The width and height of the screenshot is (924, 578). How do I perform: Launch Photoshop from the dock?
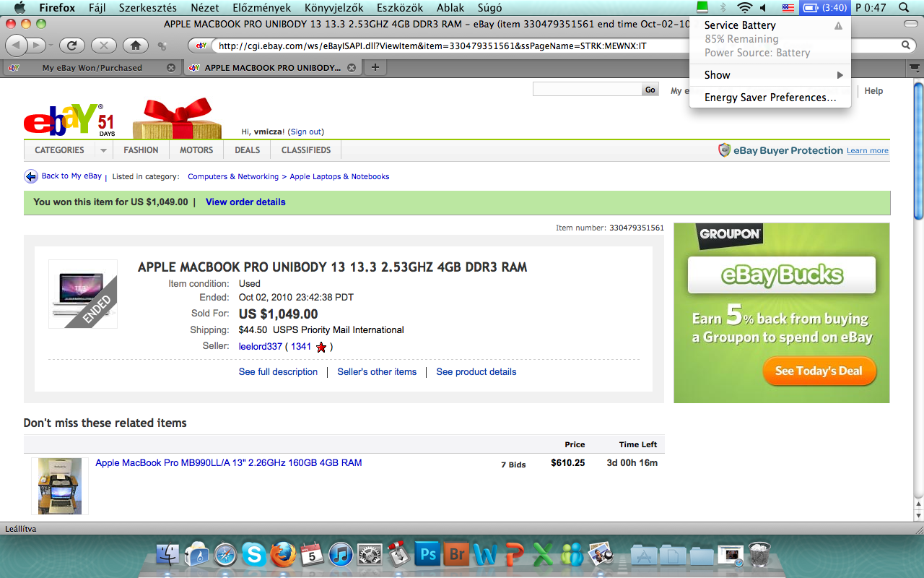point(428,555)
